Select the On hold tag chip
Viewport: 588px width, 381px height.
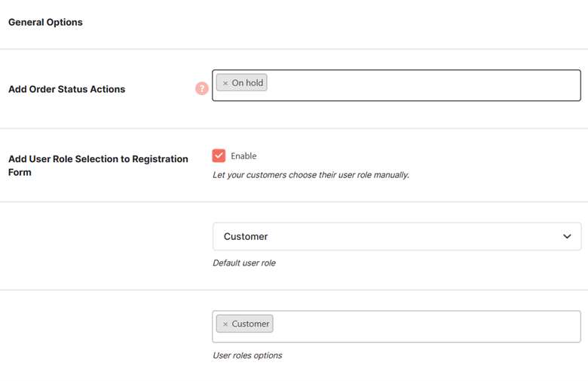[x=242, y=82]
